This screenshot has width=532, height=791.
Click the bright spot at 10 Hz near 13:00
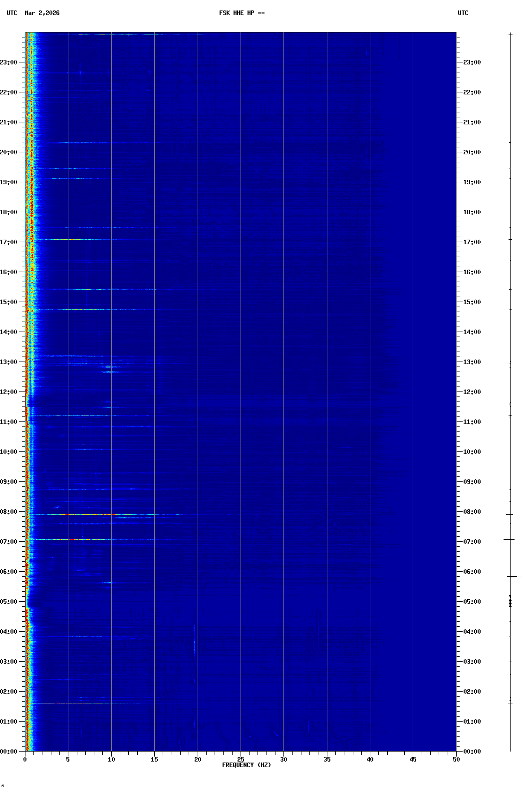click(x=109, y=367)
